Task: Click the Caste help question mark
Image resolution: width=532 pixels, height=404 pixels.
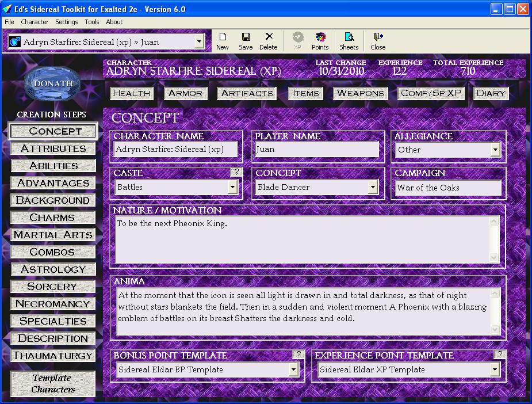Action: tap(236, 171)
